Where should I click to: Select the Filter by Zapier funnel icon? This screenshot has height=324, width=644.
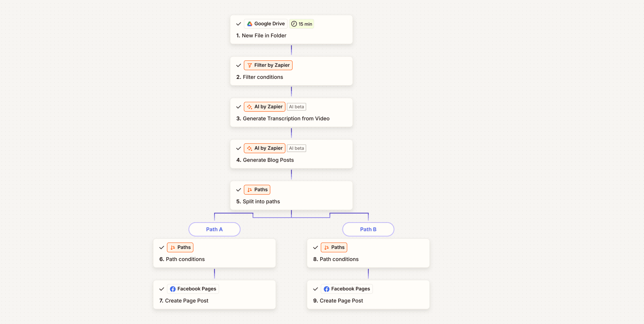(249, 65)
